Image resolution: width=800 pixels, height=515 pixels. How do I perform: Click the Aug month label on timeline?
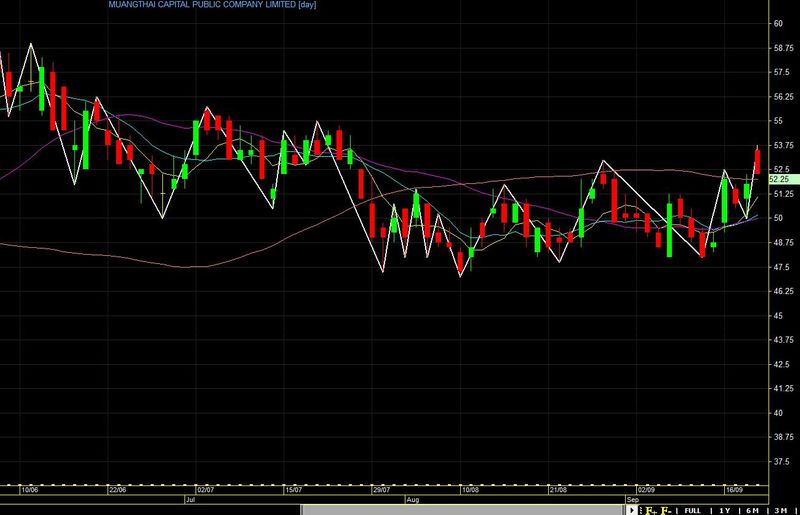[413, 500]
